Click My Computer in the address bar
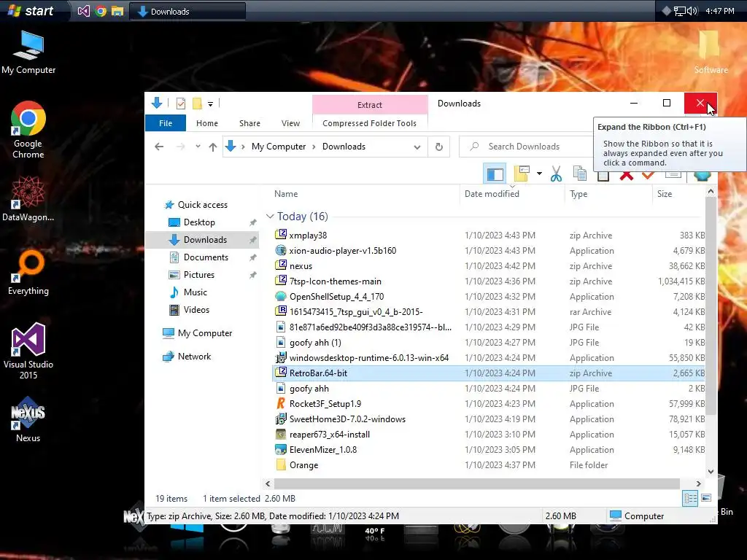The image size is (747, 560). [279, 147]
